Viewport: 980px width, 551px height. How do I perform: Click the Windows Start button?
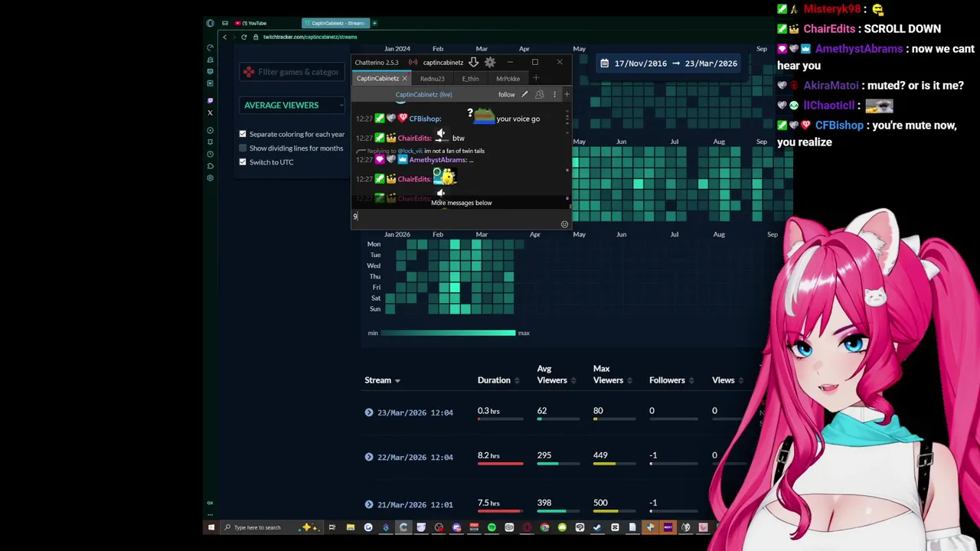click(x=211, y=527)
